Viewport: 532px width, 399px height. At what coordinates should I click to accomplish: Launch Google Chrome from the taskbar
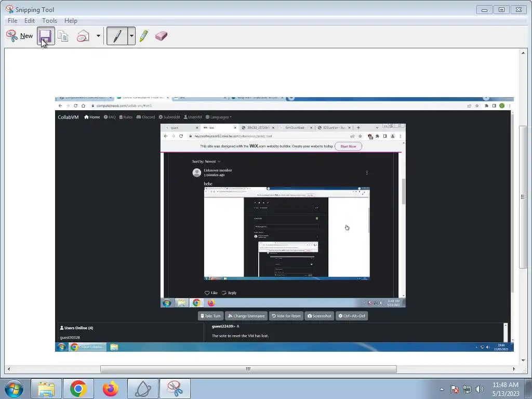click(x=78, y=389)
